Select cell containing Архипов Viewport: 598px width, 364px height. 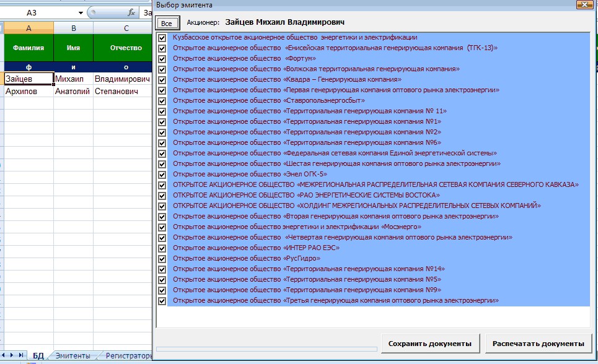29,92
